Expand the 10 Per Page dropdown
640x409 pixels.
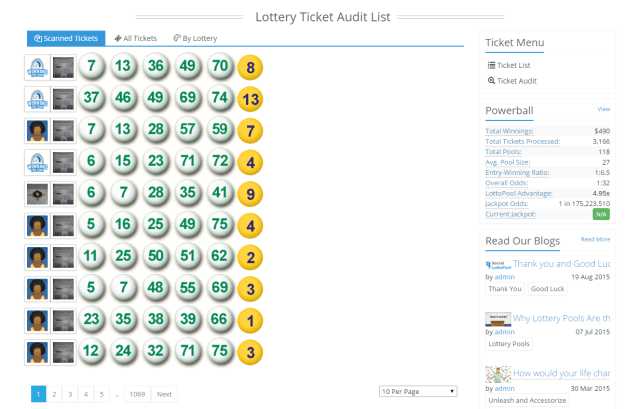[x=418, y=391]
